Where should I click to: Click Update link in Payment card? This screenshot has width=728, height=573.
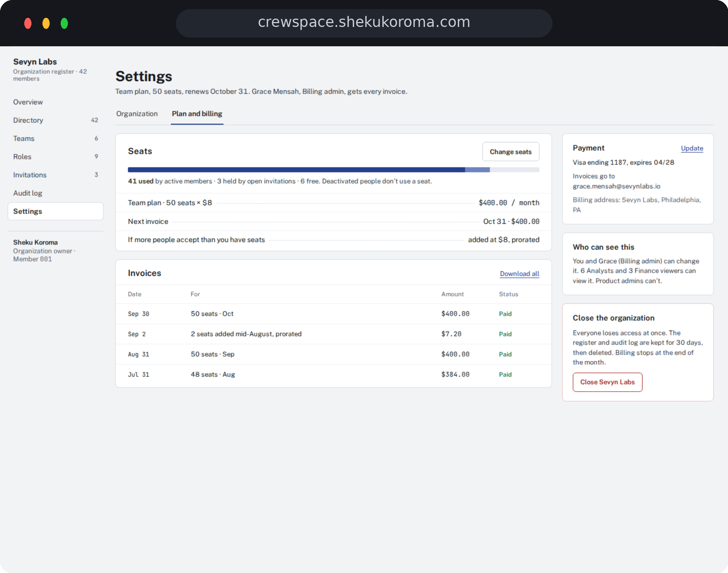click(692, 148)
